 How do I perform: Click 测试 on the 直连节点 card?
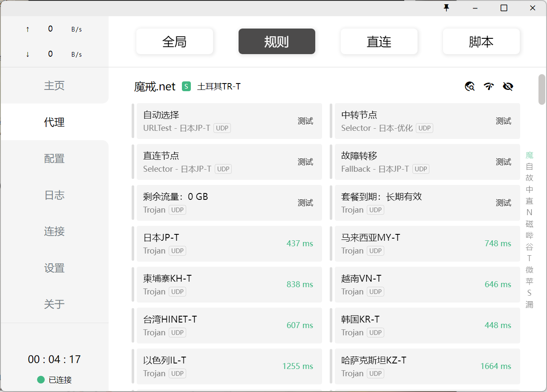tap(305, 162)
